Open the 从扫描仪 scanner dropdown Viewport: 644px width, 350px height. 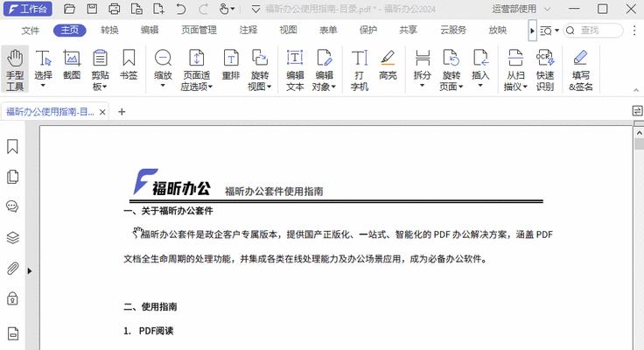coord(515,69)
